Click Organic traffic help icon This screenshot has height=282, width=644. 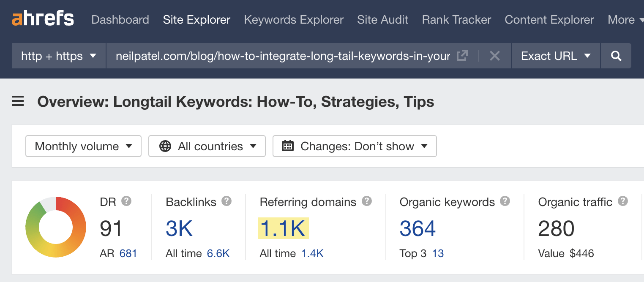[x=622, y=201]
